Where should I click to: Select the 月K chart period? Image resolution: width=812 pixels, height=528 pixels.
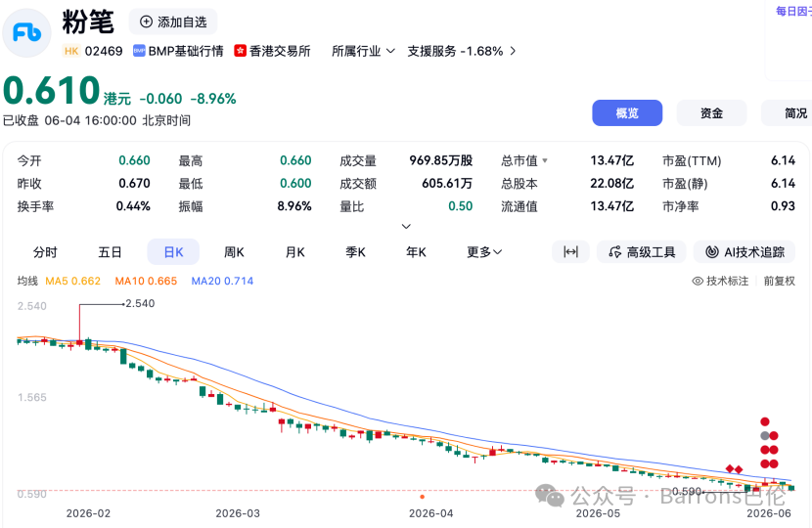(x=295, y=252)
